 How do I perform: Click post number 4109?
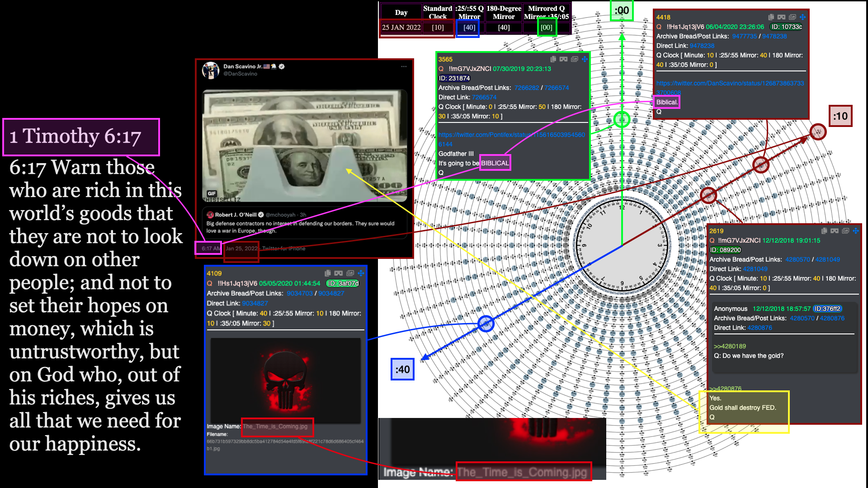coord(214,273)
